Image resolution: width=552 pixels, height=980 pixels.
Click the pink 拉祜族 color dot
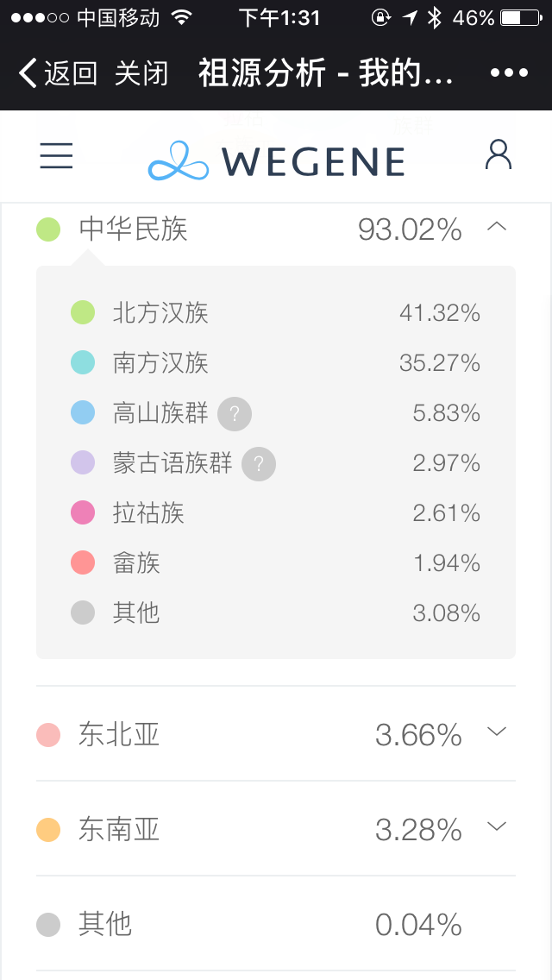[x=83, y=513]
